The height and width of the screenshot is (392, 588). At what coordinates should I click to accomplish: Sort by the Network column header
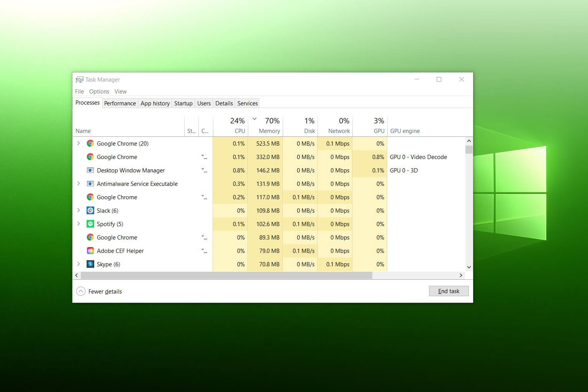pos(335,126)
